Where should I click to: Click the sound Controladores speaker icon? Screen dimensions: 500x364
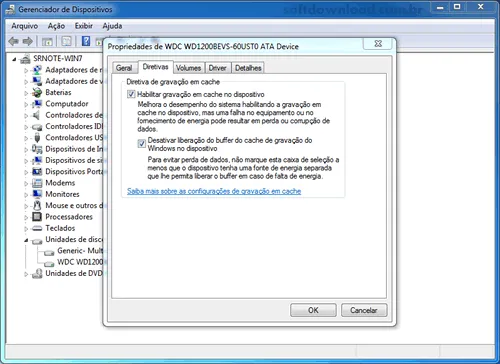coord(36,115)
